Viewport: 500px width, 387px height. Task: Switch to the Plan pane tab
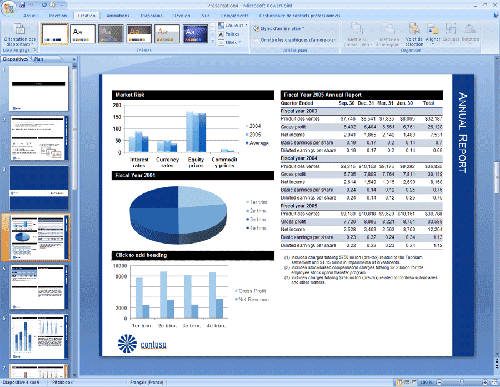pos(39,59)
